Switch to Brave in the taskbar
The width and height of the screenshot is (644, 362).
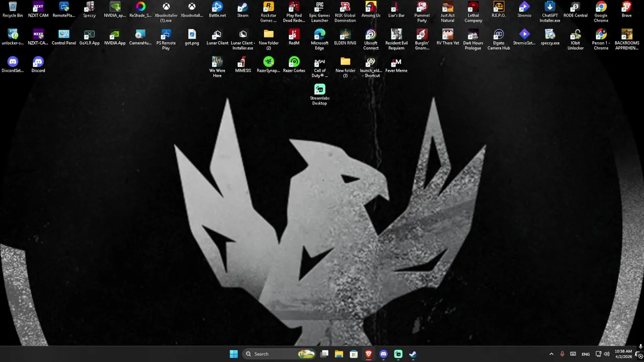(x=369, y=354)
